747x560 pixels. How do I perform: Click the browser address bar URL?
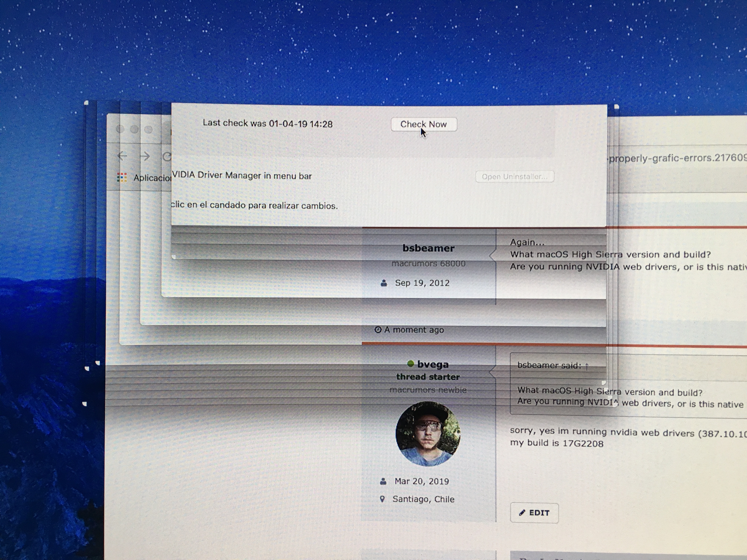click(x=677, y=158)
